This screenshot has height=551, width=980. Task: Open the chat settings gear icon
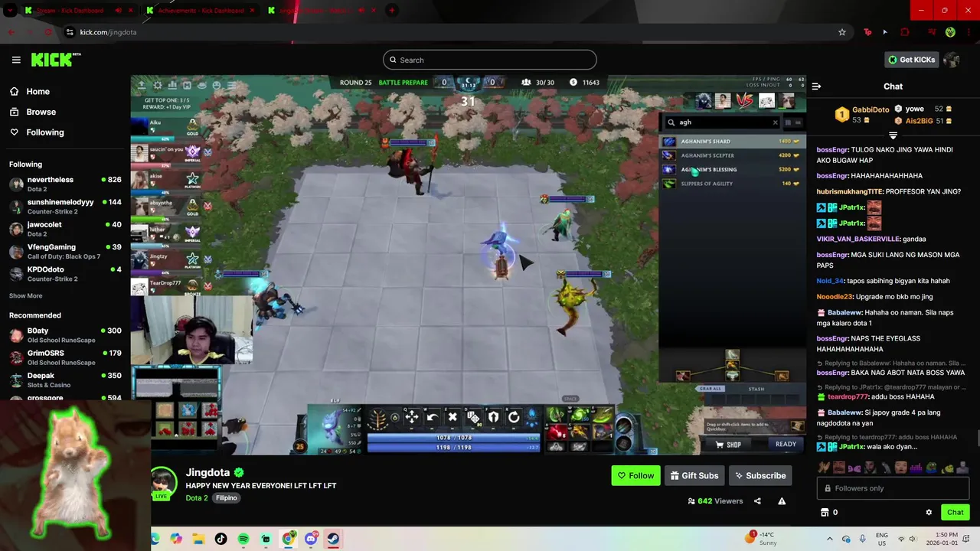[x=929, y=512]
